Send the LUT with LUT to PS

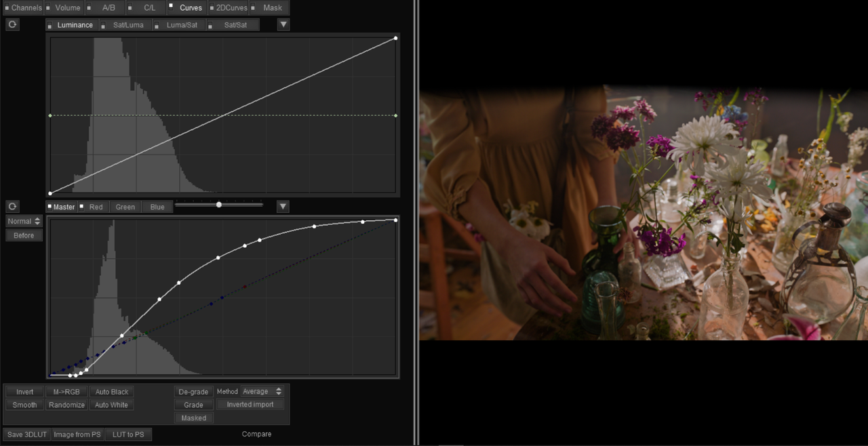click(x=128, y=434)
